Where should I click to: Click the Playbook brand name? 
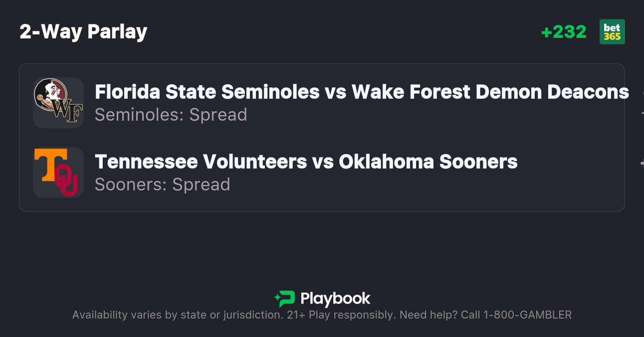coord(335,299)
